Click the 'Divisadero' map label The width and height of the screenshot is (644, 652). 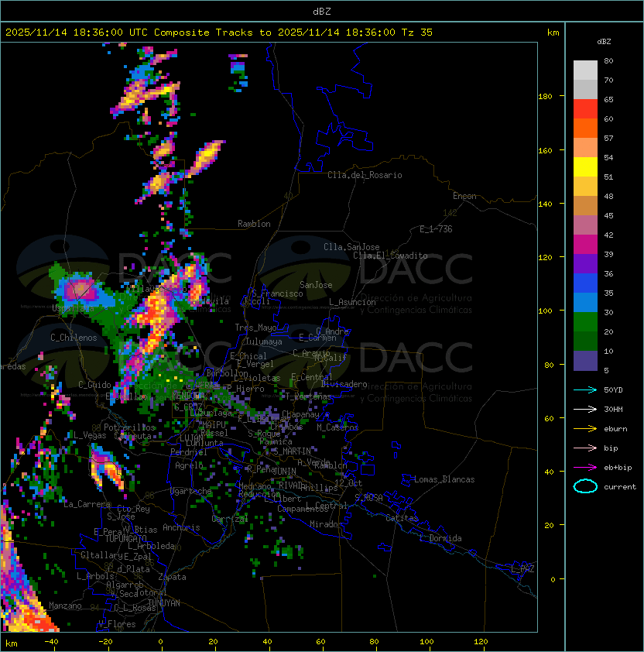pyautogui.click(x=344, y=384)
